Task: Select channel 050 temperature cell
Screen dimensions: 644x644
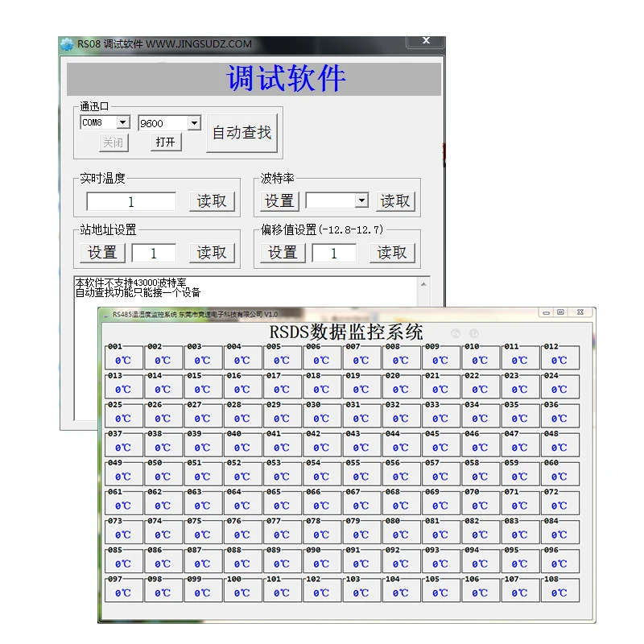Action: tap(163, 474)
